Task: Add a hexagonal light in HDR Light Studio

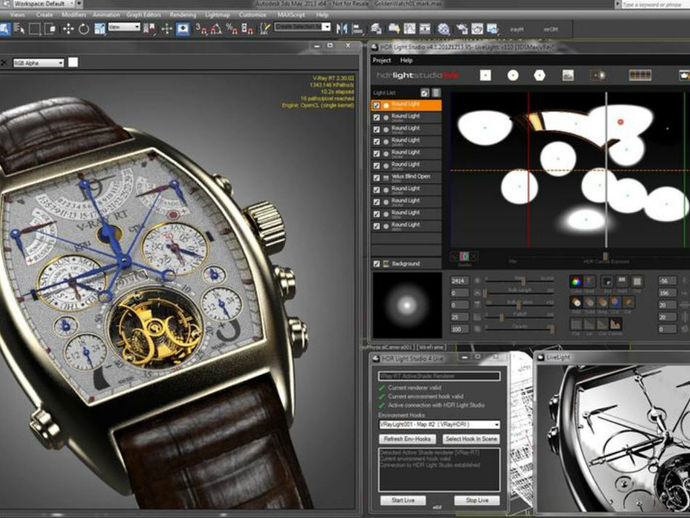Action: [540, 75]
